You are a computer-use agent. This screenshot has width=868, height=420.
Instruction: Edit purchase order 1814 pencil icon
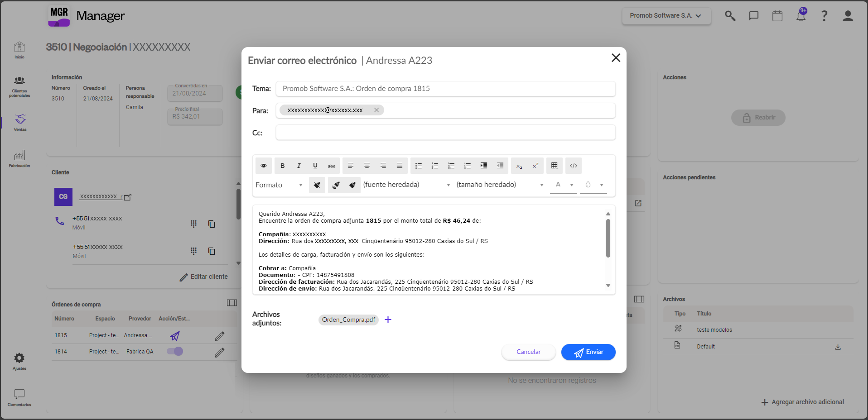[220, 352]
